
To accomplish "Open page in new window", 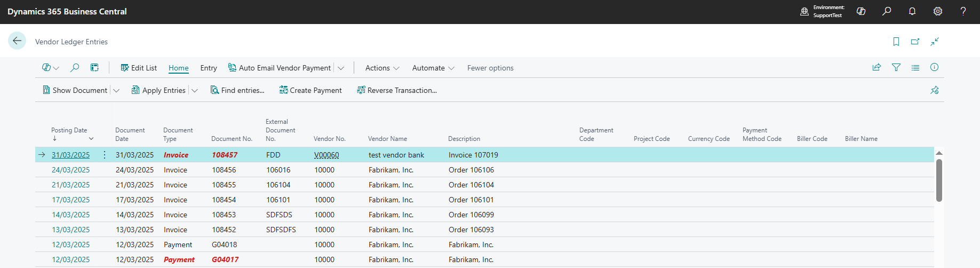I will coord(915,42).
